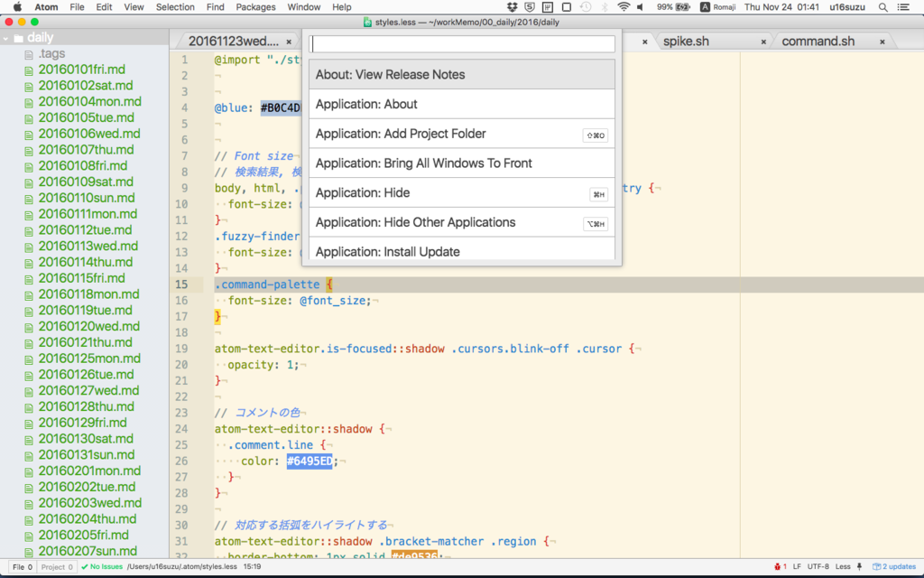Click the 15:19 cursor position indicator
The width and height of the screenshot is (924, 578).
[x=252, y=567]
